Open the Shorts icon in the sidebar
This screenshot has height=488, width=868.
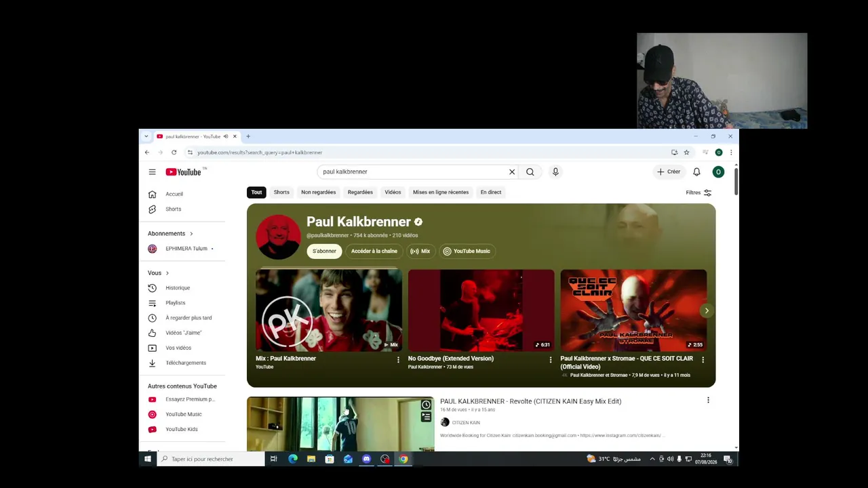pyautogui.click(x=152, y=209)
